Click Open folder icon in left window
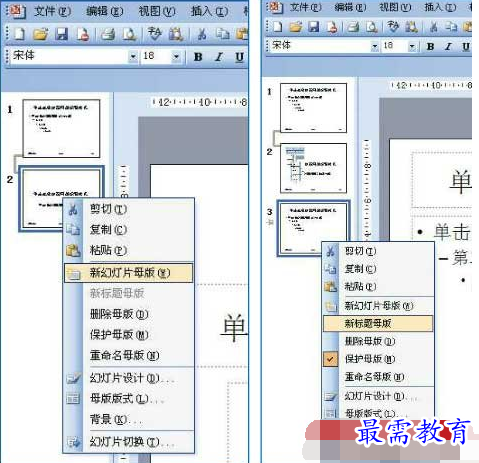The image size is (479, 463). click(40, 33)
